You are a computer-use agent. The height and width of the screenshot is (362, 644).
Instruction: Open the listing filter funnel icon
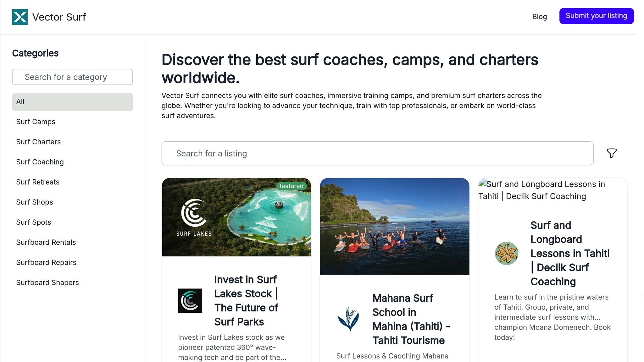click(611, 153)
